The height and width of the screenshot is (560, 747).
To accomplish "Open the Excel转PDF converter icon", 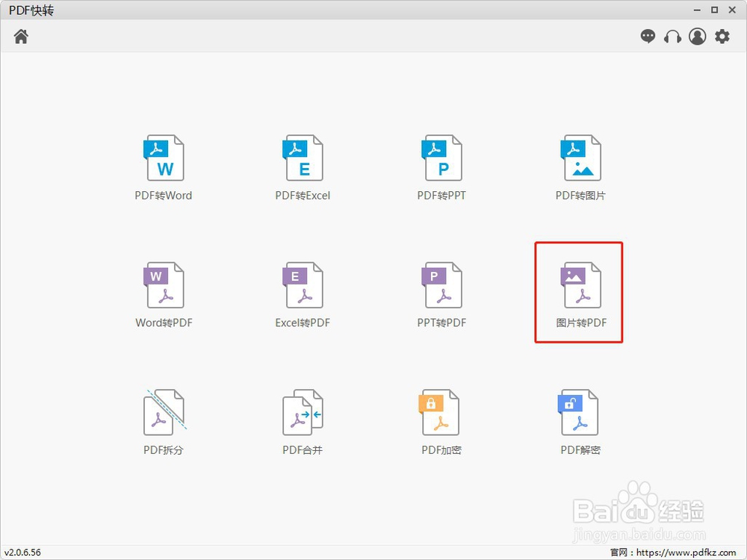I will (303, 285).
